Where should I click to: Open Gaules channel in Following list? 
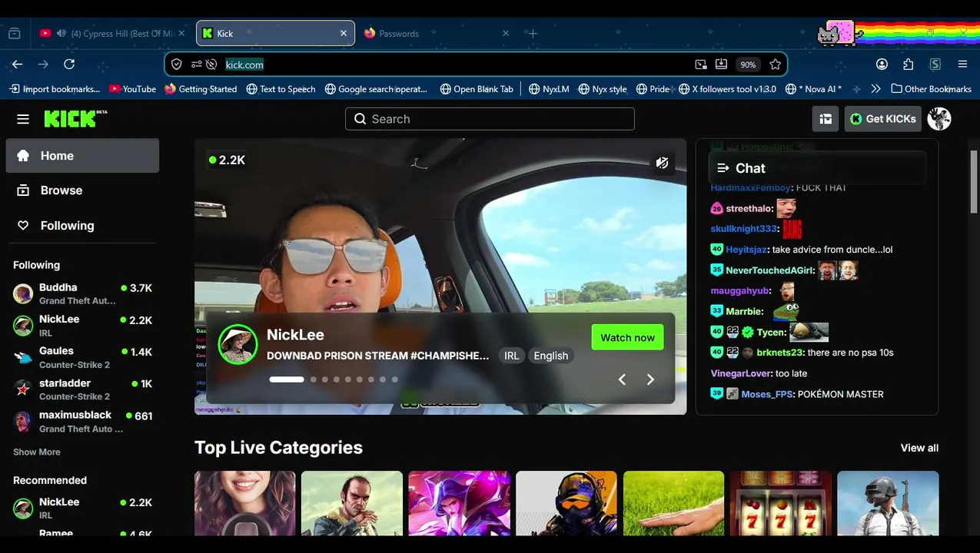tap(82, 357)
